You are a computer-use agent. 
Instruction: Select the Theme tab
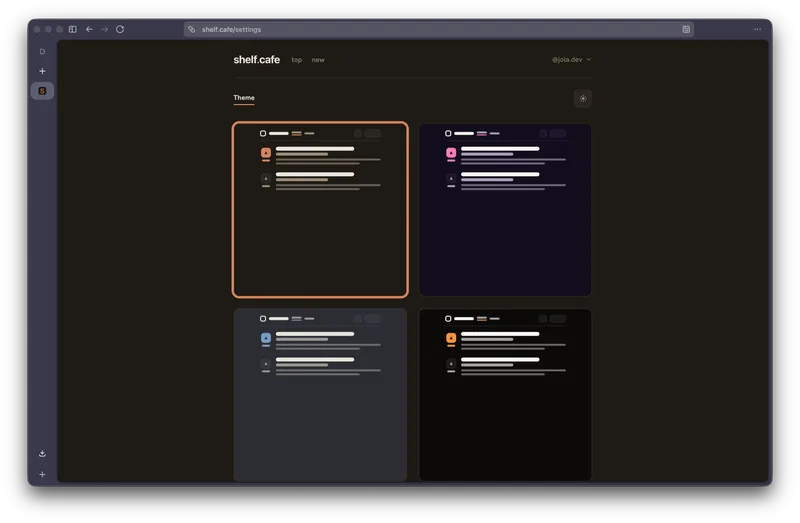click(x=244, y=98)
